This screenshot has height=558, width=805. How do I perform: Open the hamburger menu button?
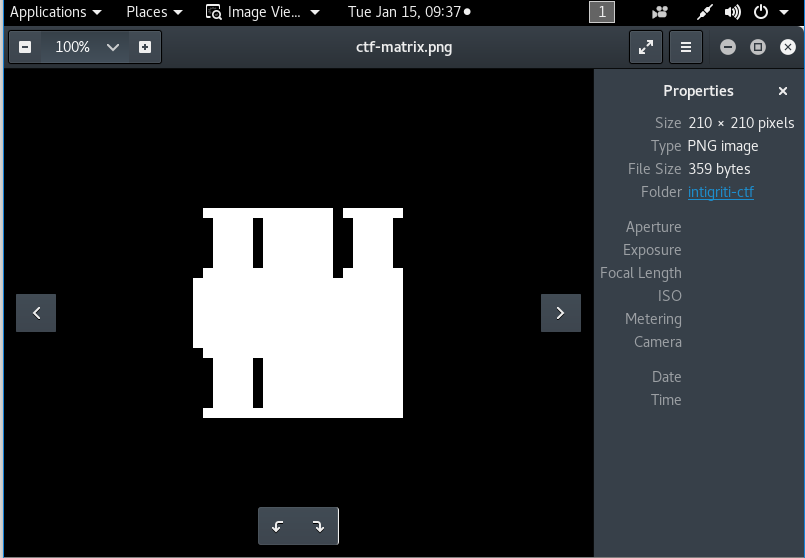685,47
